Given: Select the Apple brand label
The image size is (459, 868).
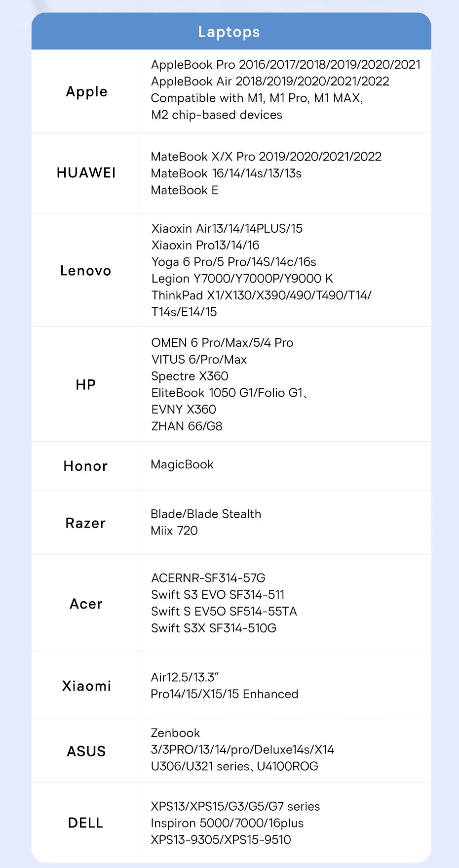Looking at the screenshot, I should pos(86,92).
